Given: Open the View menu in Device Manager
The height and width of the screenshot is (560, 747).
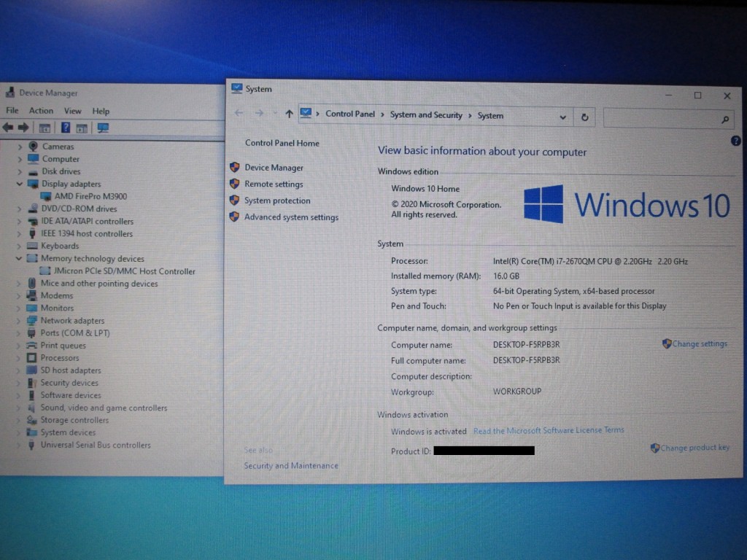Looking at the screenshot, I should [x=72, y=111].
